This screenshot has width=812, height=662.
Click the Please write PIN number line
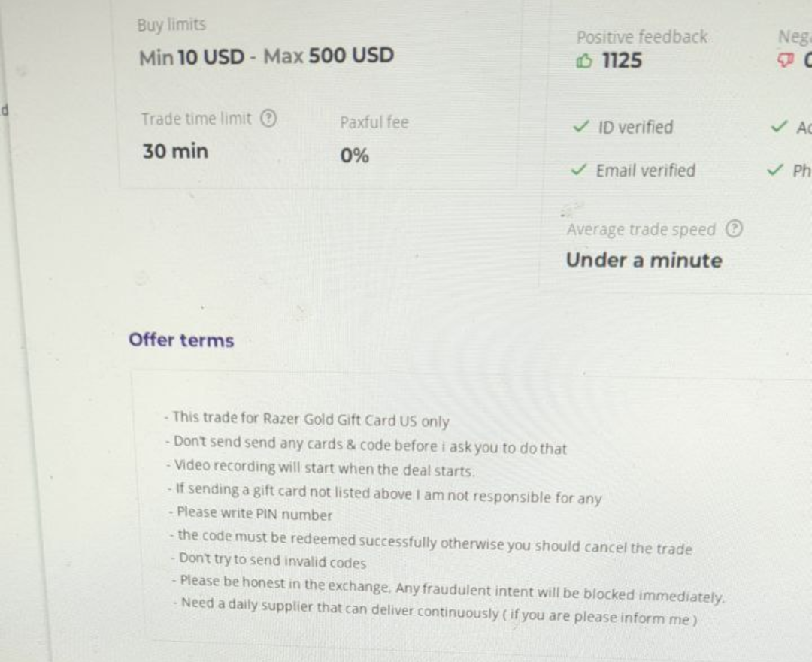[254, 515]
